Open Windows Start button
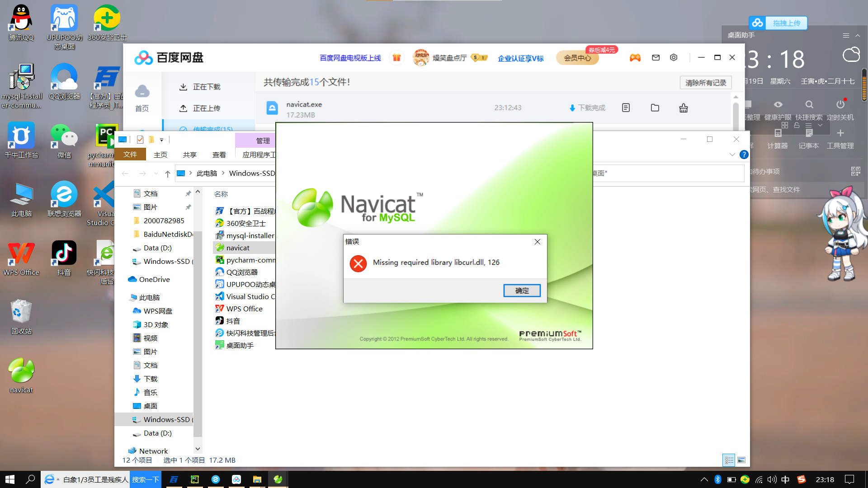This screenshot has width=868, height=488. coord(10,479)
